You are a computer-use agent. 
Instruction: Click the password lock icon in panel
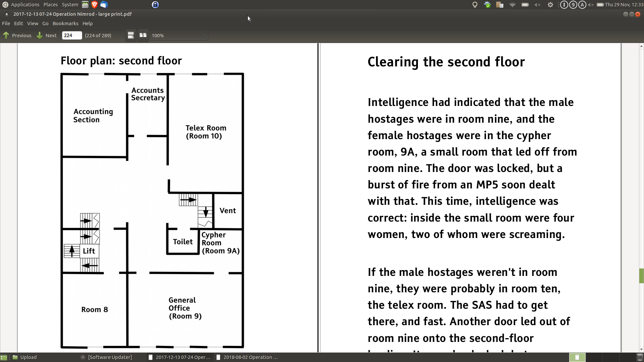[155, 5]
